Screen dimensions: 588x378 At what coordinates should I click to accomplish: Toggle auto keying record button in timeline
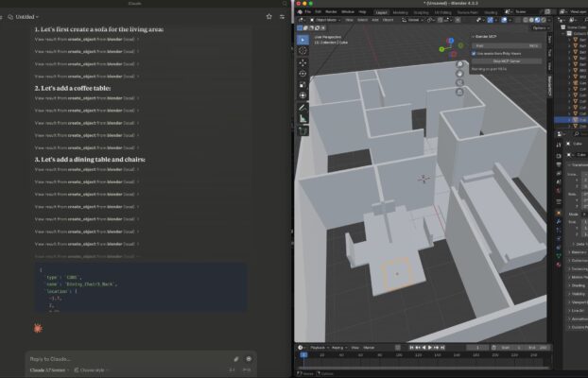398,348
